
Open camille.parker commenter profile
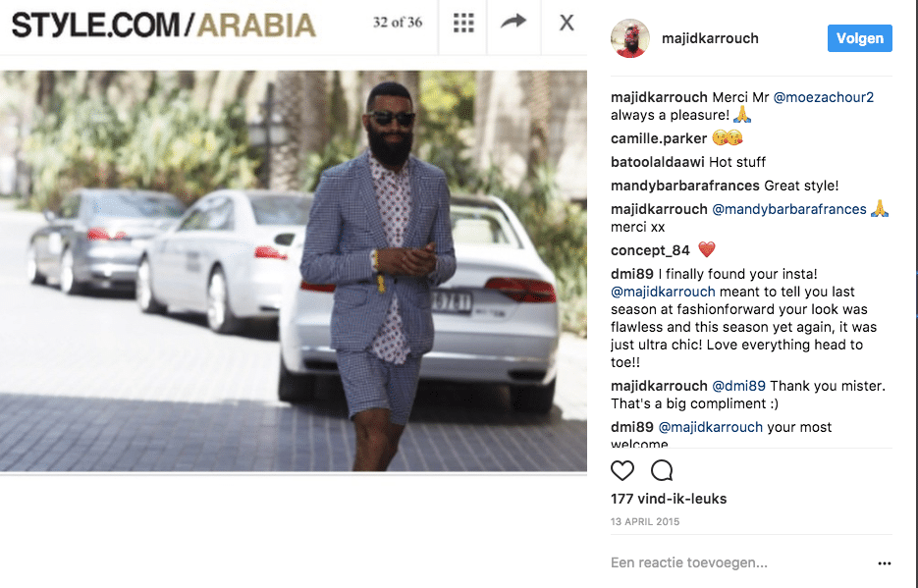(659, 138)
